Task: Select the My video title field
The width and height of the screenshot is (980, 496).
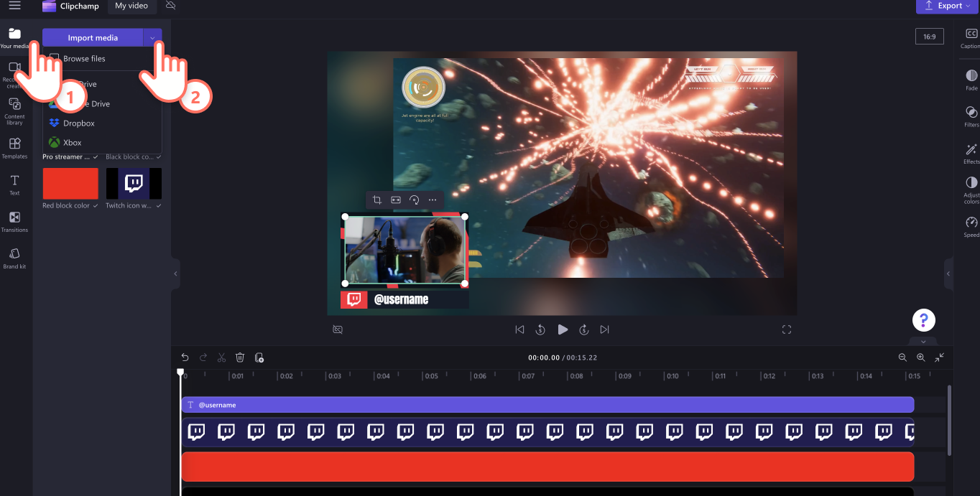Action: [x=131, y=6]
